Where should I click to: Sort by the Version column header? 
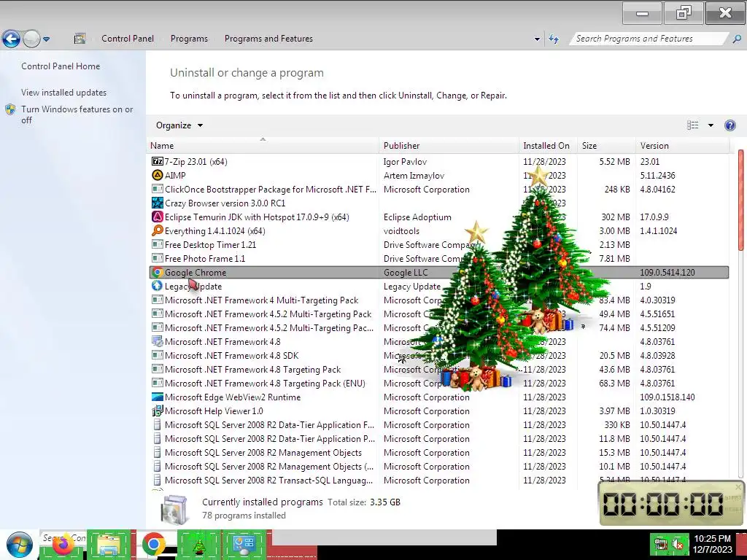click(683, 145)
